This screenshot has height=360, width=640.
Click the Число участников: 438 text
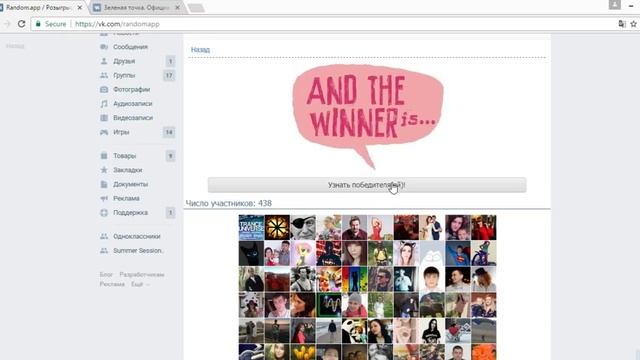point(229,203)
